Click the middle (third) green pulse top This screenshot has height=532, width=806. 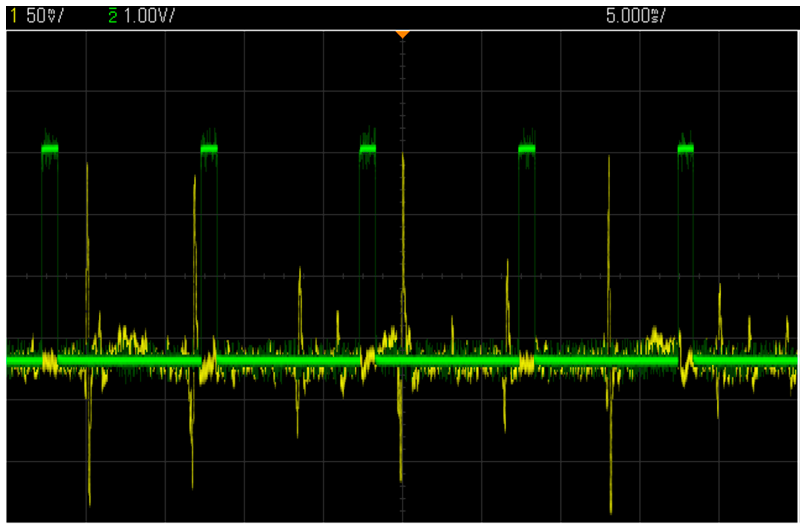(x=368, y=149)
